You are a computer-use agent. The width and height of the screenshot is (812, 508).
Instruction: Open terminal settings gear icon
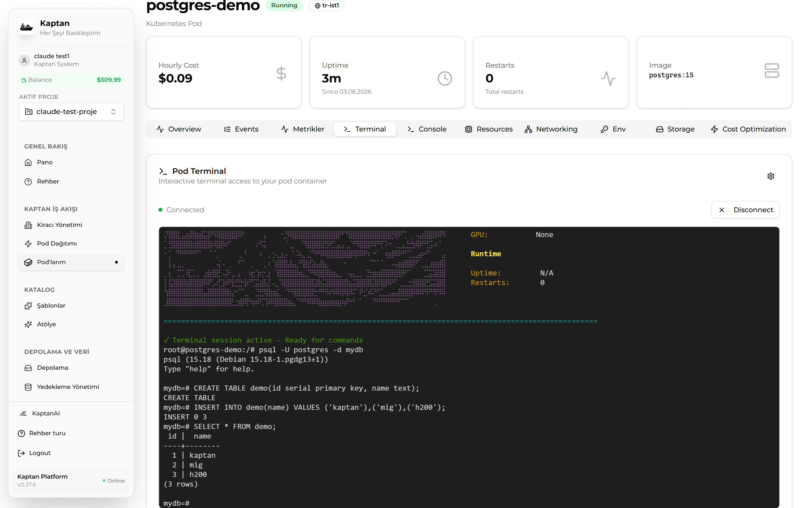(x=770, y=176)
